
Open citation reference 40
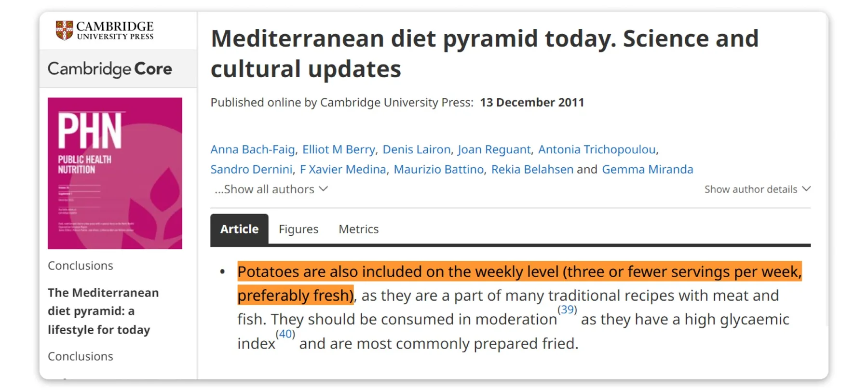click(285, 334)
